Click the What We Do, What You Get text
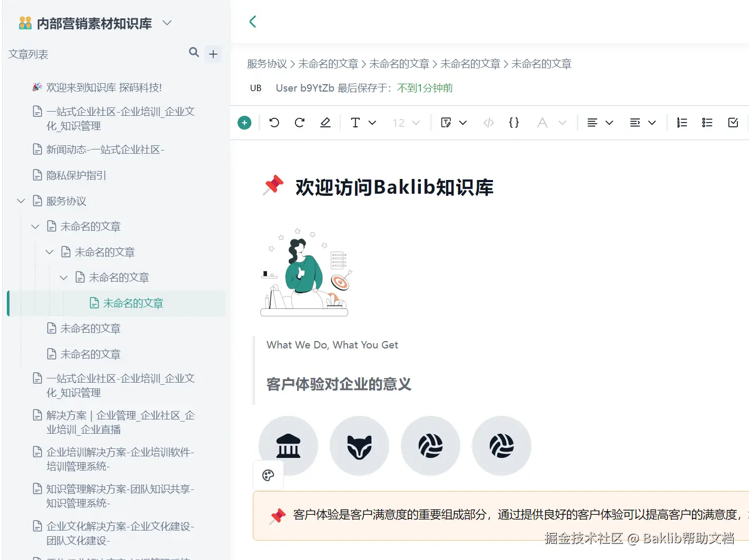 [x=332, y=345]
